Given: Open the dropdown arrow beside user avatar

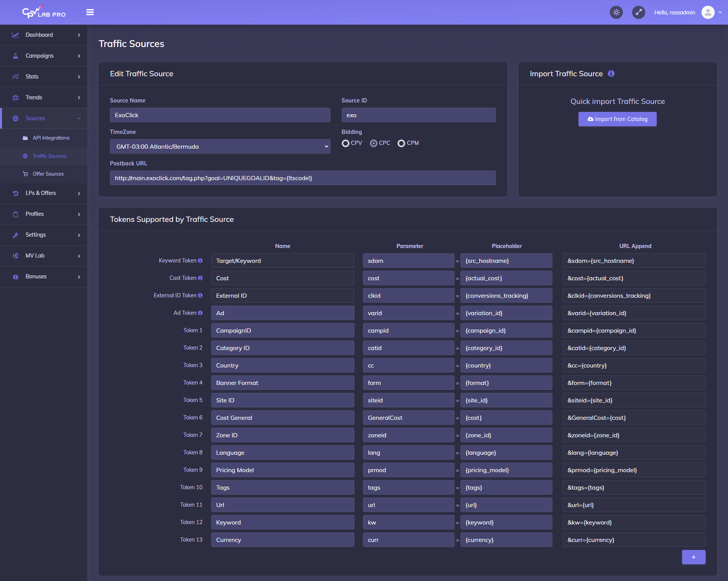Looking at the screenshot, I should 720,12.
